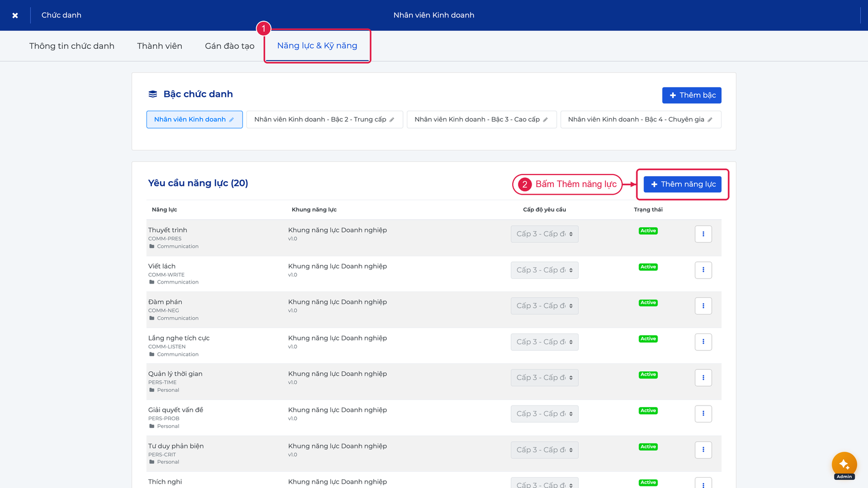Open three-dot menu for Thuyết trình row
Viewport: 868px width, 488px height.
703,234
